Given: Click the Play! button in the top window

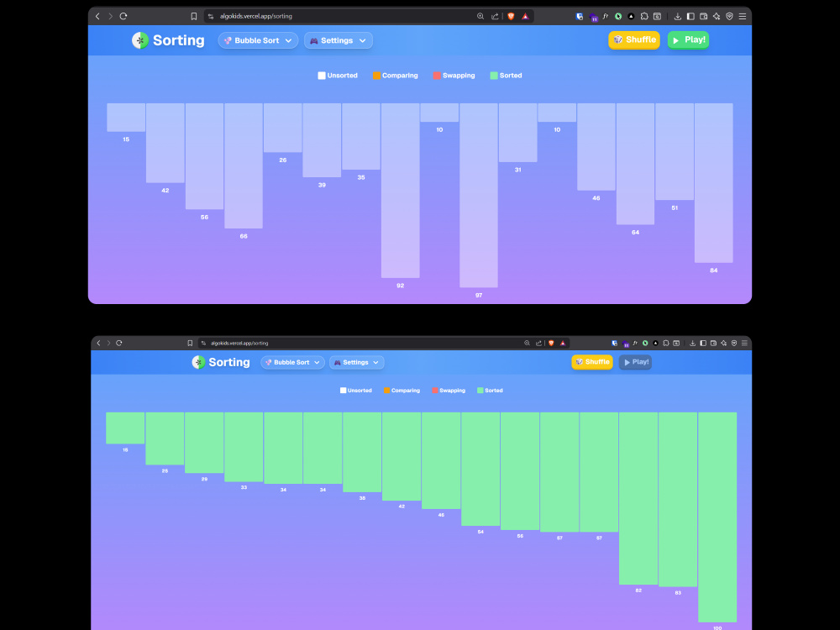Looking at the screenshot, I should [x=689, y=39].
